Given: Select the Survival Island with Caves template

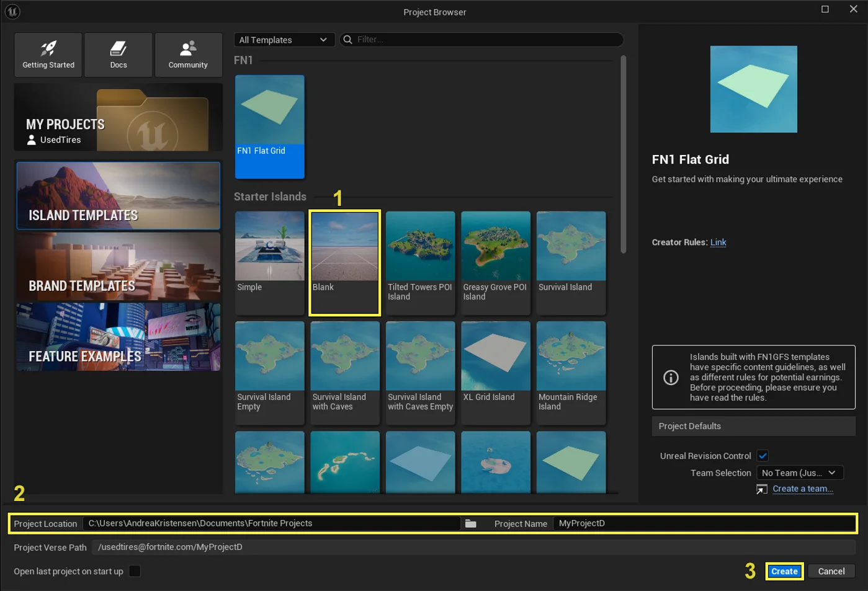Looking at the screenshot, I should tap(345, 373).
